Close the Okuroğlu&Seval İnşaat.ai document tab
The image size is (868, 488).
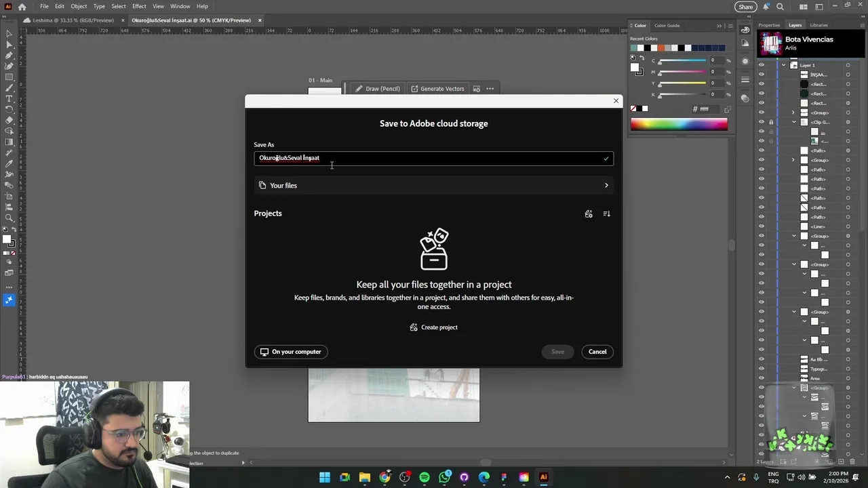click(259, 20)
